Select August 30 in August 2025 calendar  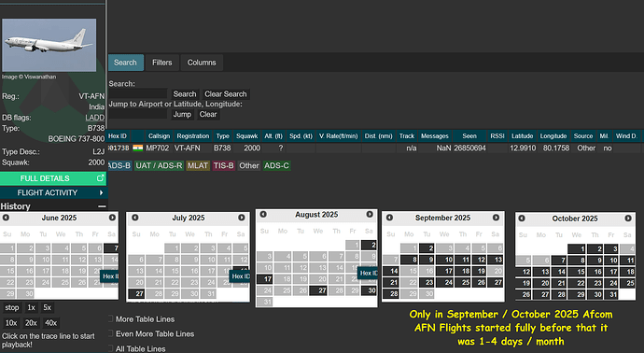(369, 290)
